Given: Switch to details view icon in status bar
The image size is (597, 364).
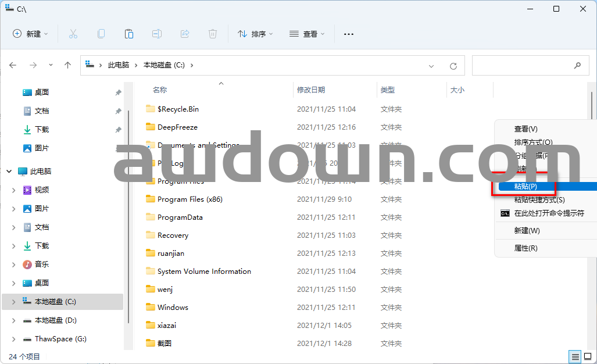Looking at the screenshot, I should (575, 356).
